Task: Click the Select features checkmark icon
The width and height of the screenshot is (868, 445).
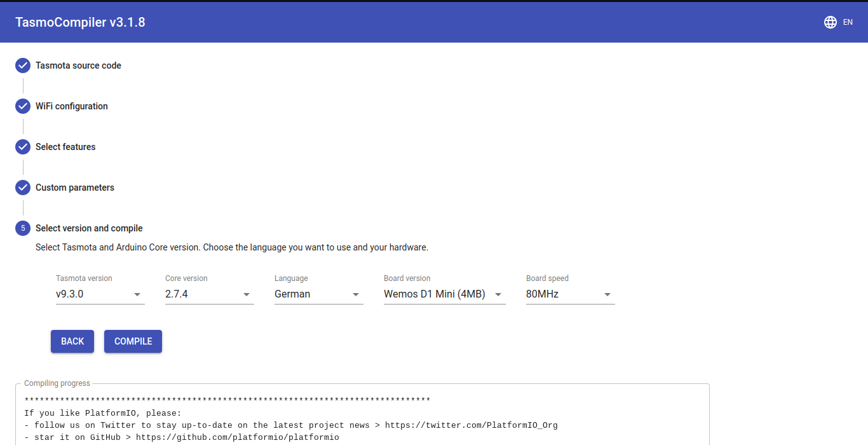Action: [23, 147]
